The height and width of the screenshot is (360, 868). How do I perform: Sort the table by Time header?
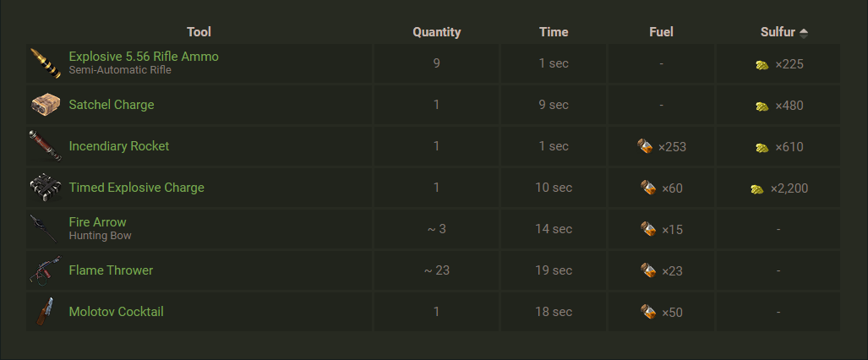[554, 32]
